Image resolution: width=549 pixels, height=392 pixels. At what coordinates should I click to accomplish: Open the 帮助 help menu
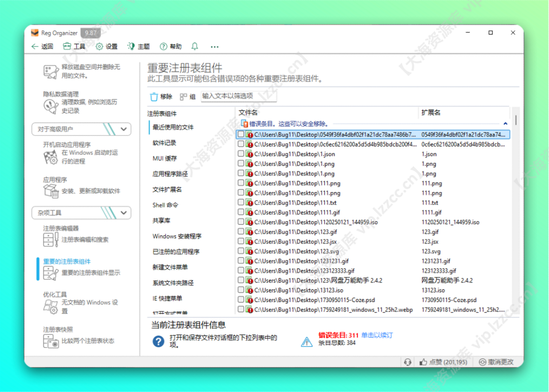pyautogui.click(x=170, y=47)
